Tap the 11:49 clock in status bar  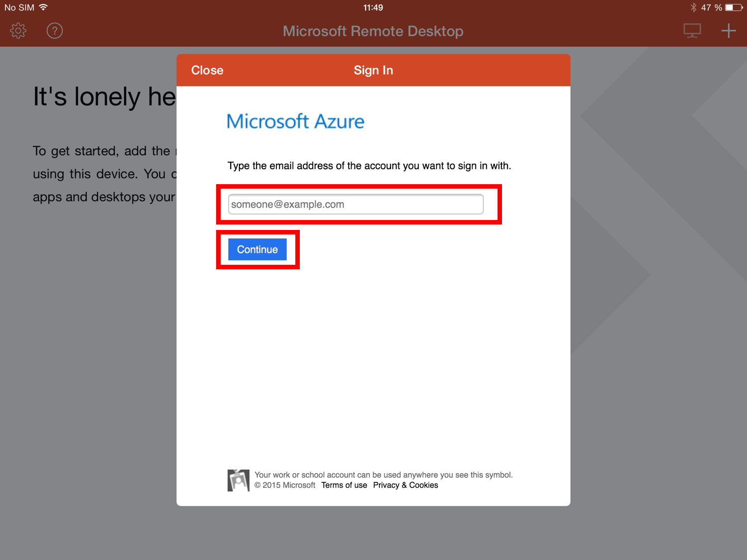373,7
